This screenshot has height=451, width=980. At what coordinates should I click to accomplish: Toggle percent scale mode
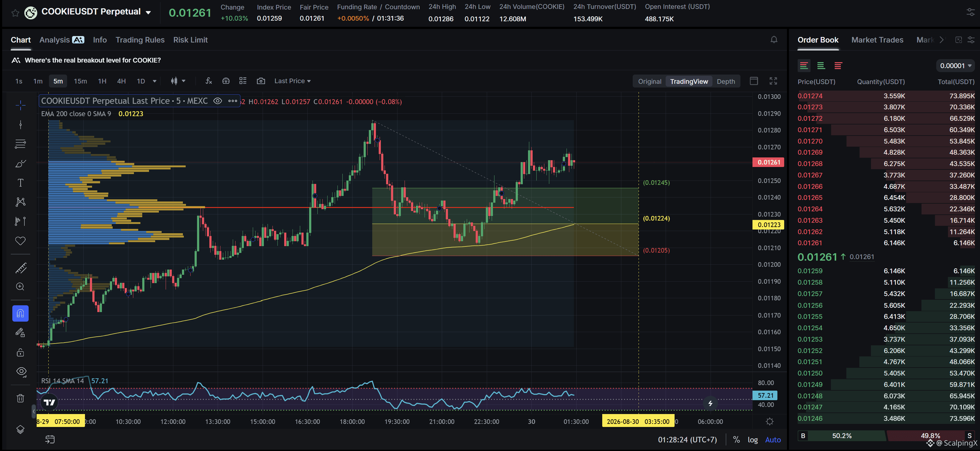tap(736, 440)
